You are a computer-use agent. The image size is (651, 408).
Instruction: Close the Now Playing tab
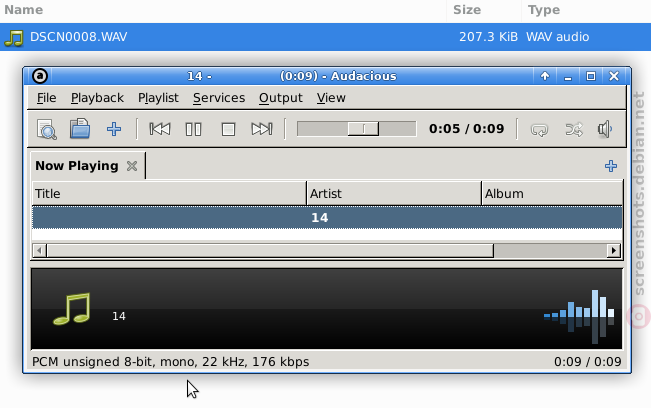click(x=132, y=166)
